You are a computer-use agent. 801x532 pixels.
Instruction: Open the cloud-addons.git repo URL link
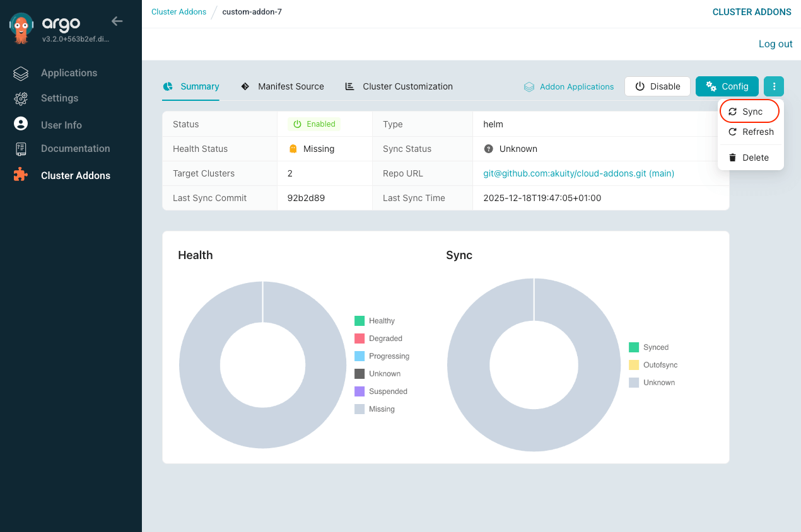click(x=578, y=173)
